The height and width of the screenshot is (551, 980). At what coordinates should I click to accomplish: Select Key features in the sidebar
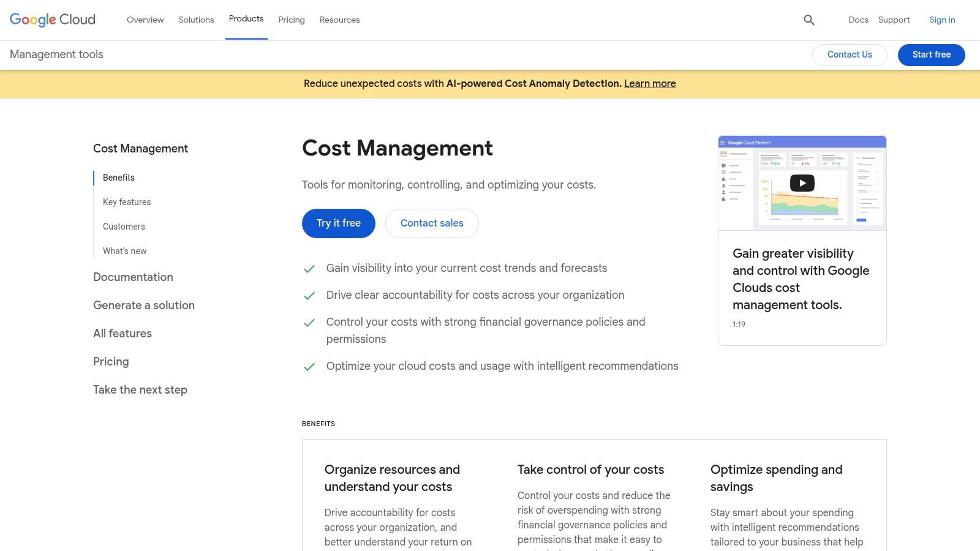pos(127,202)
